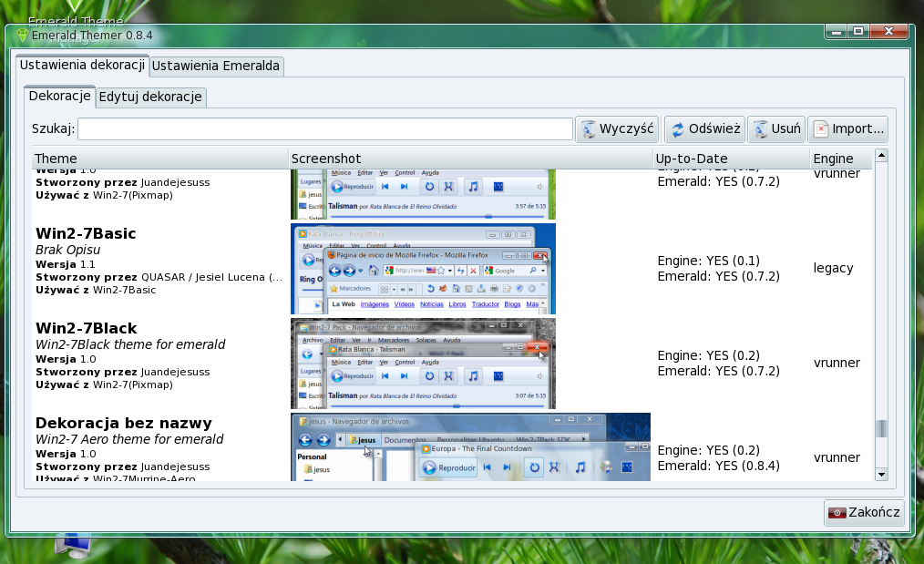Click the Zakończ quit button
This screenshot has height=564, width=924.
point(864,512)
